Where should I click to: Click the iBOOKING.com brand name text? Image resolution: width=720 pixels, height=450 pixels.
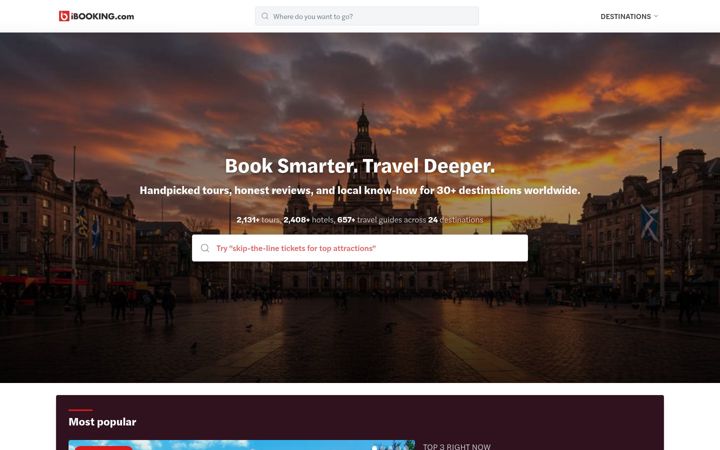[102, 17]
